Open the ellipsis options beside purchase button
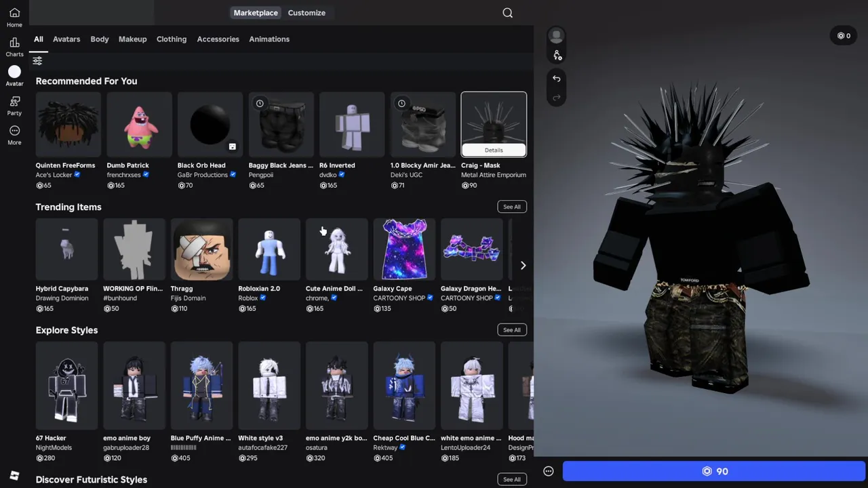Viewport: 868px width, 488px height. (x=549, y=471)
